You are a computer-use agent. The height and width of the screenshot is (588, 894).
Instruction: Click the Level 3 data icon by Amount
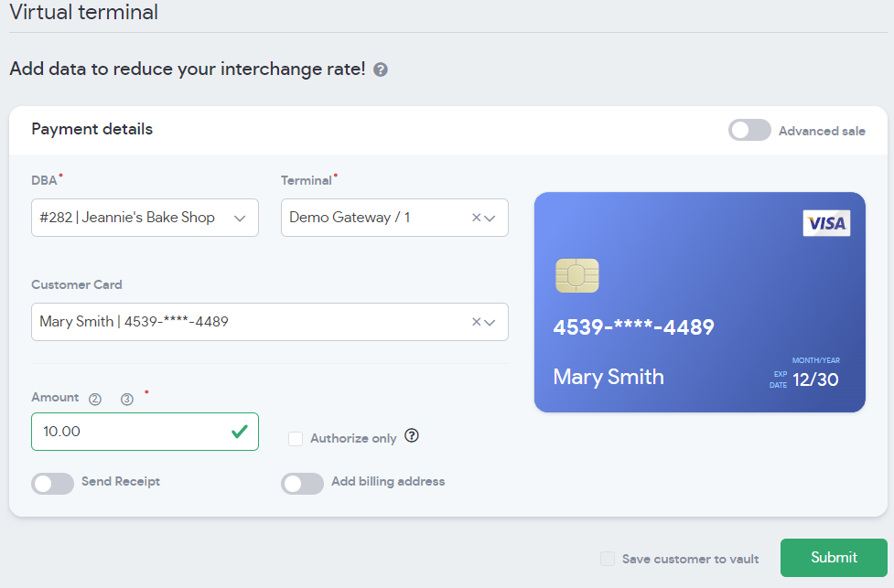tap(127, 399)
